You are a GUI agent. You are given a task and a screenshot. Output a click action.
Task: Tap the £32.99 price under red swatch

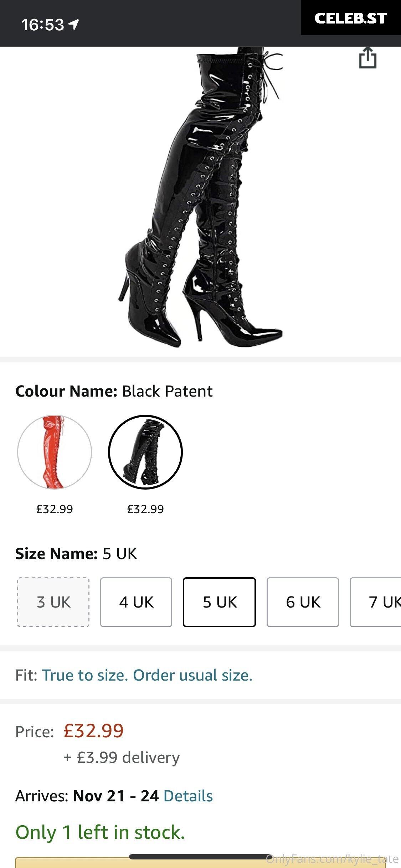tap(55, 509)
